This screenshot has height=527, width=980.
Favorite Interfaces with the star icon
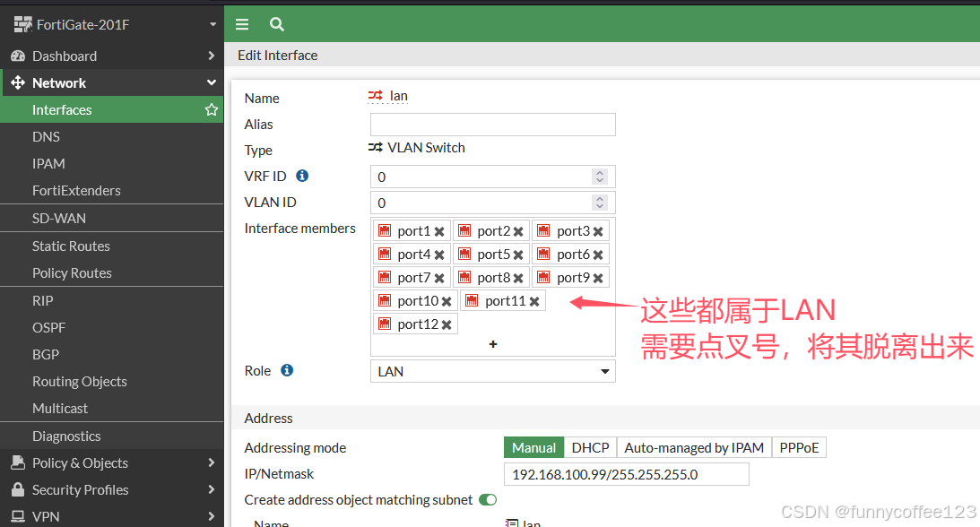pos(212,110)
